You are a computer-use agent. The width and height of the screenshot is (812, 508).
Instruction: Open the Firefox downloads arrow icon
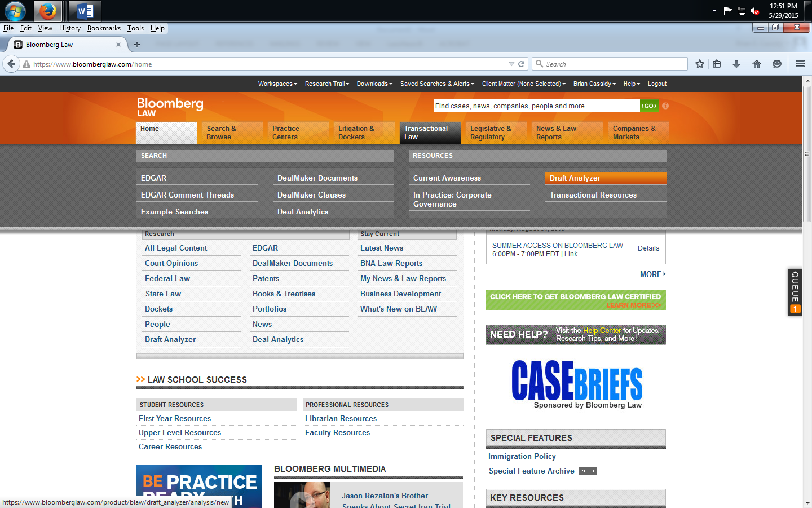[x=736, y=64]
